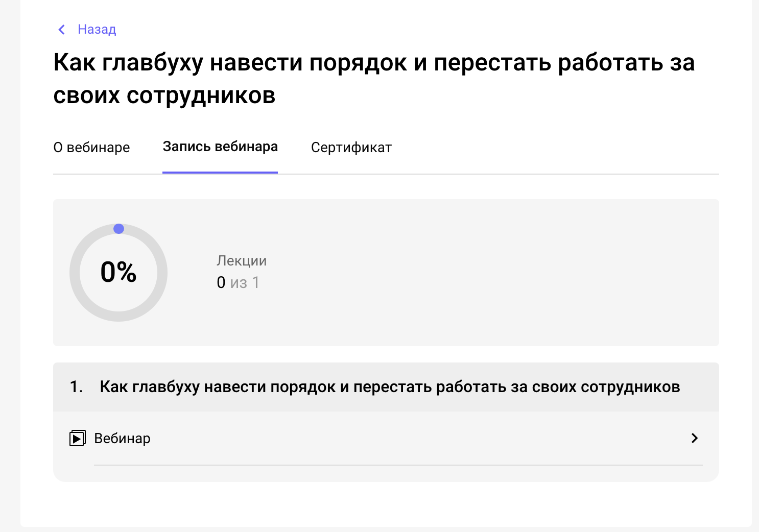This screenshot has height=532, width=759.
Task: Click the blue dot on the progress ring
Action: tap(118, 229)
